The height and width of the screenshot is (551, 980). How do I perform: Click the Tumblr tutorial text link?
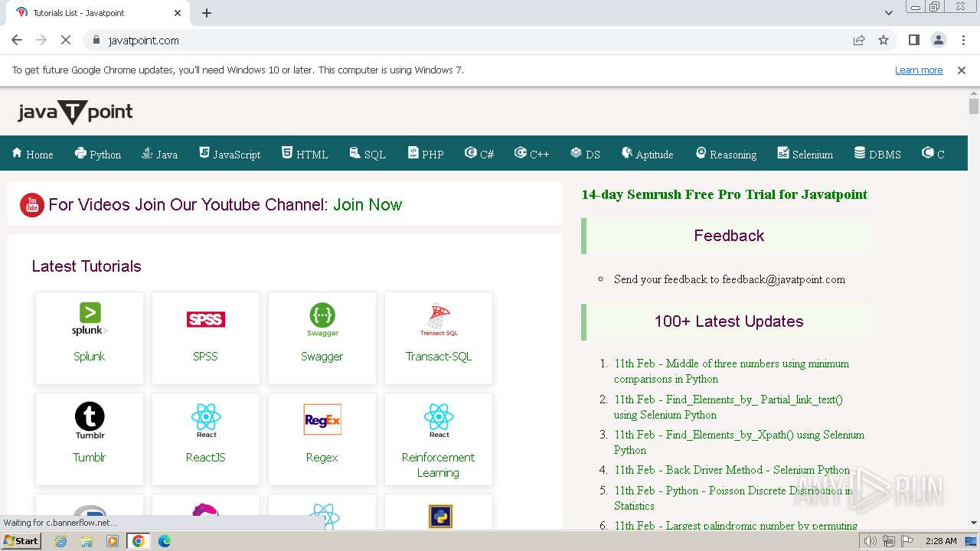(x=90, y=457)
